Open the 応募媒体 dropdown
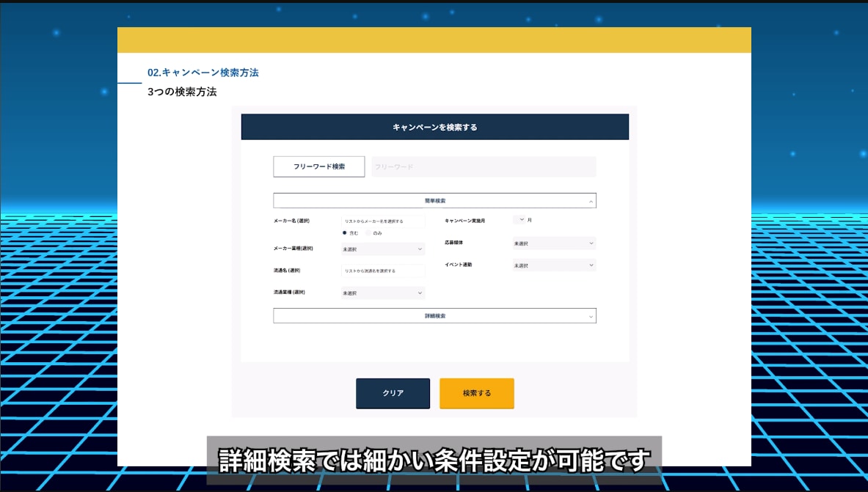868x492 pixels. pos(554,243)
